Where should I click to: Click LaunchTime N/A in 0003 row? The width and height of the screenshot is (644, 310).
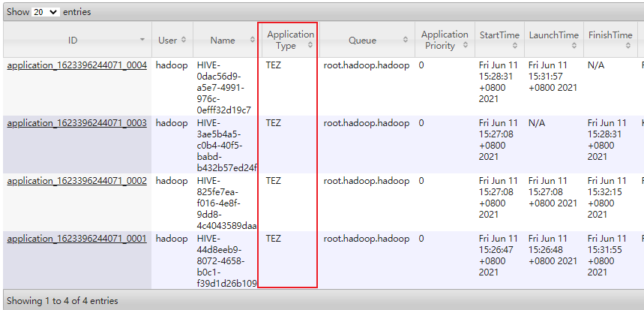click(x=537, y=123)
